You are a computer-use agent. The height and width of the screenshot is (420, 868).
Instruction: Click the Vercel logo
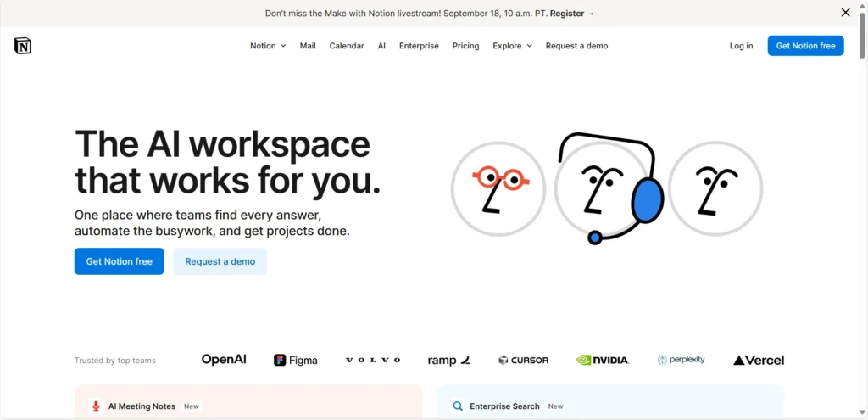(759, 360)
